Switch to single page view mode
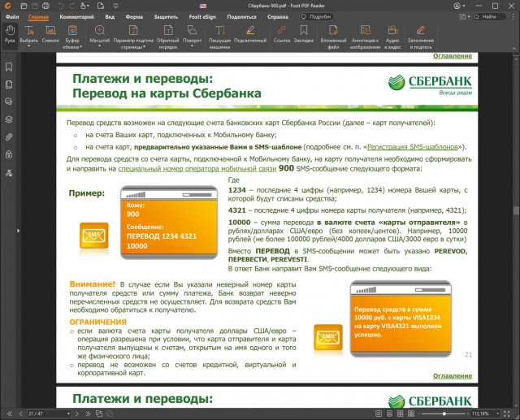 pos(379,414)
